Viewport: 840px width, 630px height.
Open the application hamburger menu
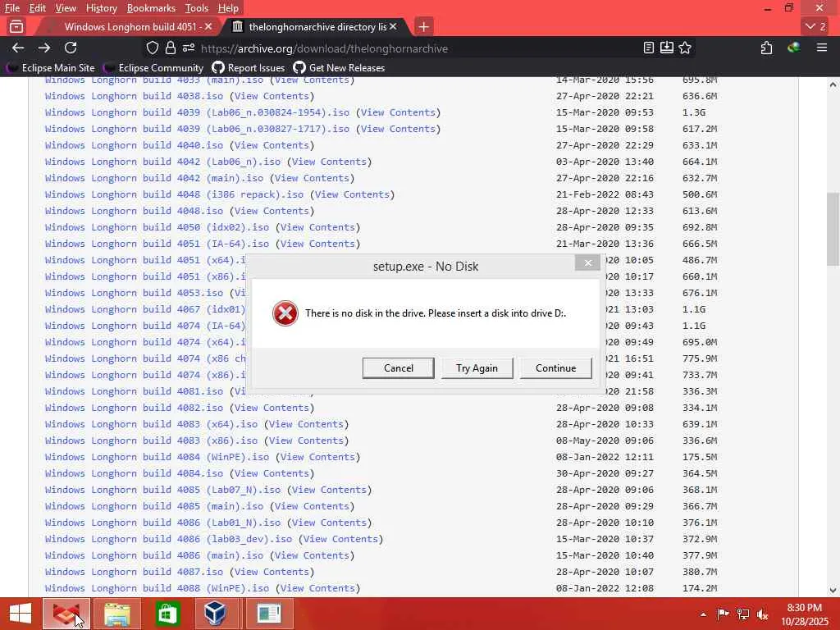coord(822,48)
